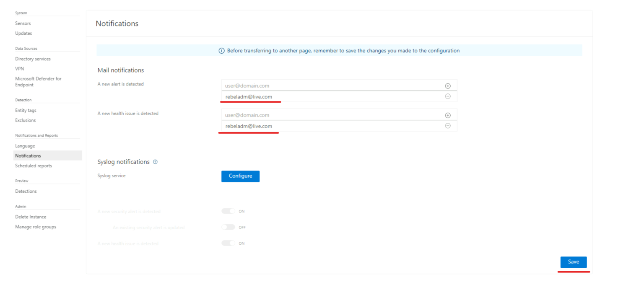Toggle 'A new health issue is detected' off
Viewport: 644px width, 303px height.
pyautogui.click(x=229, y=243)
